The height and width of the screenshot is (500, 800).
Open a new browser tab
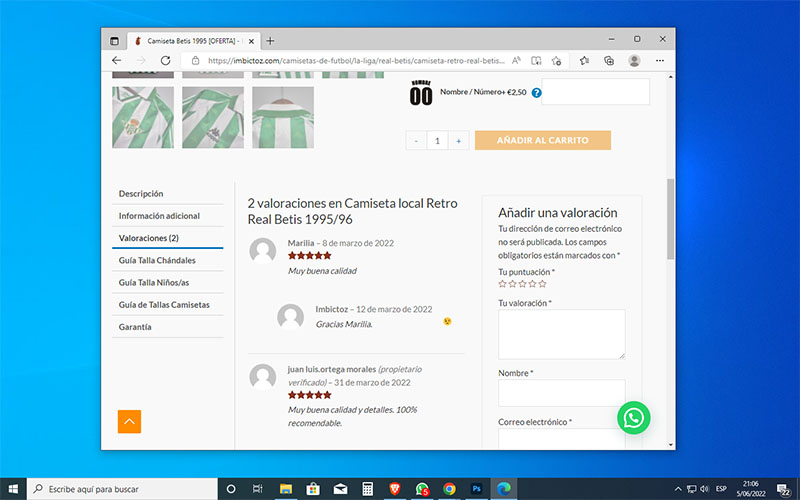(270, 41)
